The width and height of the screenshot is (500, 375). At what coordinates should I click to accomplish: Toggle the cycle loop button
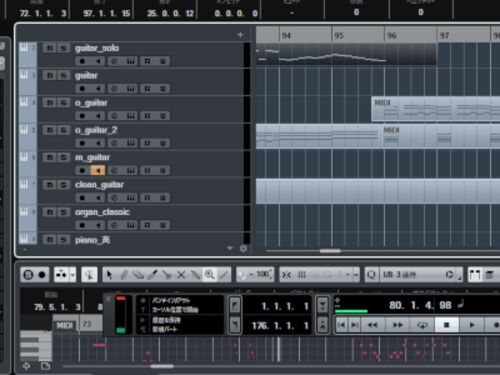422,325
